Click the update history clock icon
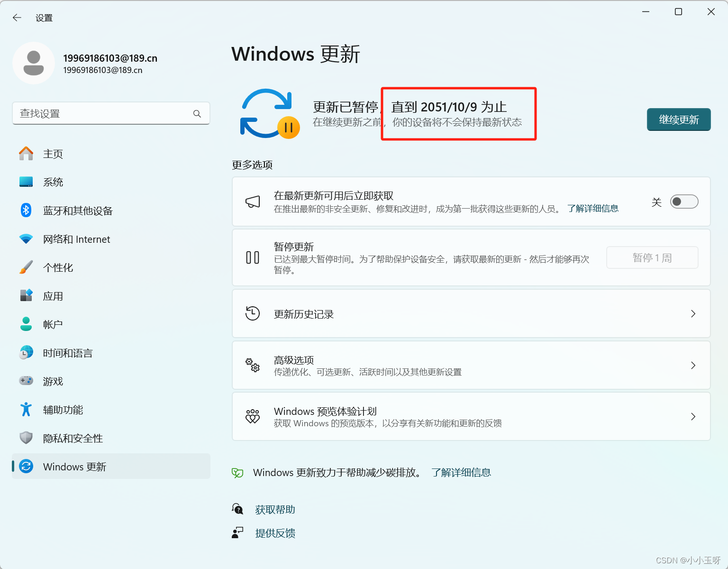The height and width of the screenshot is (569, 728). pyautogui.click(x=253, y=313)
